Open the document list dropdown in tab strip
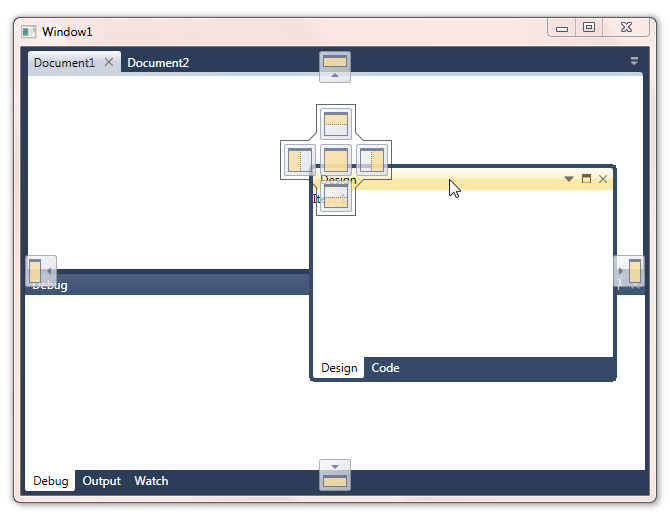Viewport: 669px width, 521px height. (634, 61)
